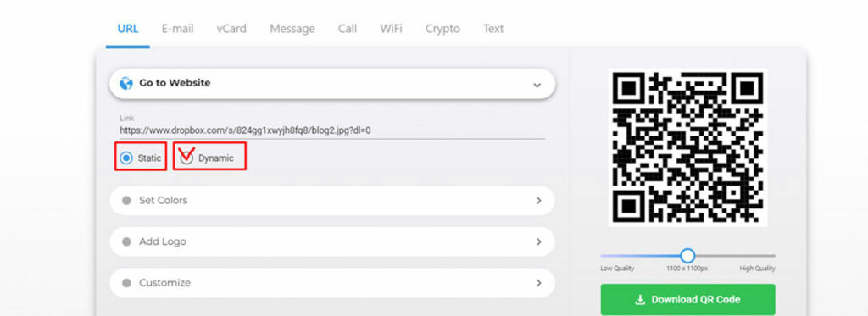The width and height of the screenshot is (868, 316).
Task: Expand the Customize section chevron
Action: tap(538, 283)
